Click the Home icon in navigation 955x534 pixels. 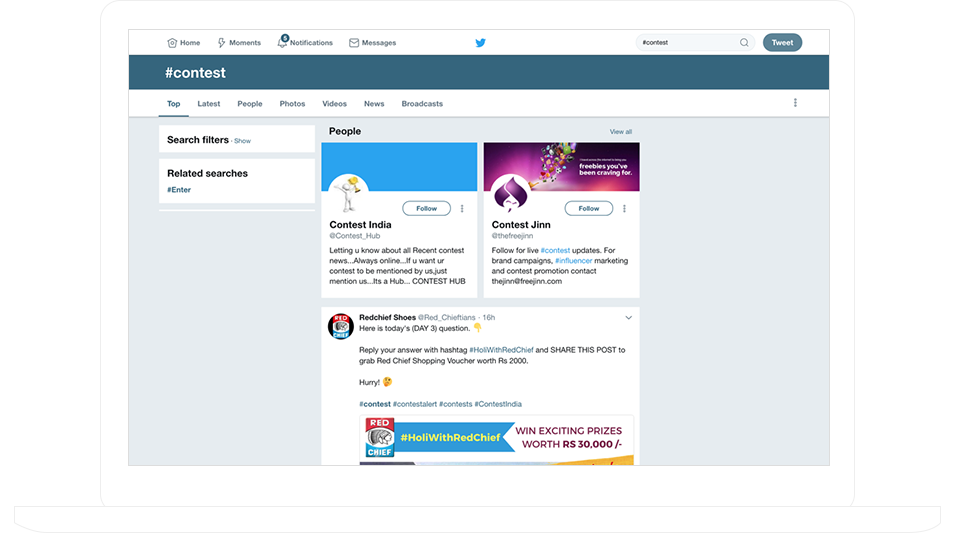(x=172, y=43)
